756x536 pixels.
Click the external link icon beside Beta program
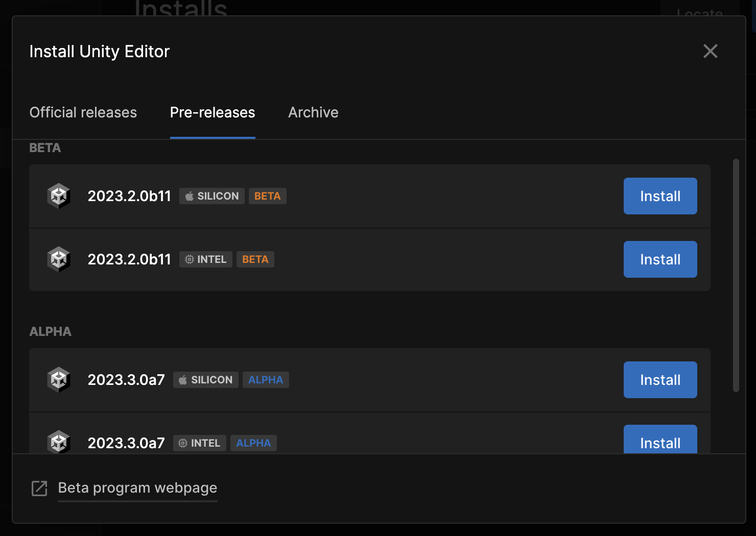(x=39, y=489)
